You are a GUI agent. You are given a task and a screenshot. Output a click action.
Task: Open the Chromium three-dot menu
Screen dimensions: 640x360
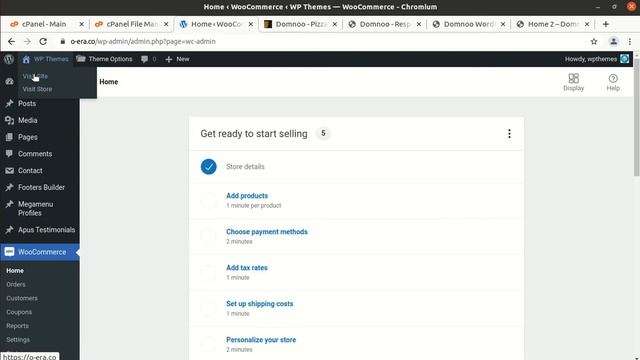click(630, 41)
